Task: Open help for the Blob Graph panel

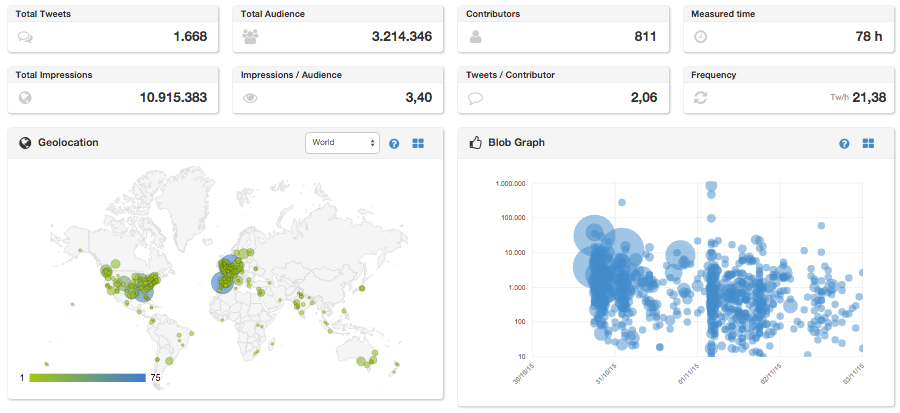Action: (x=844, y=143)
